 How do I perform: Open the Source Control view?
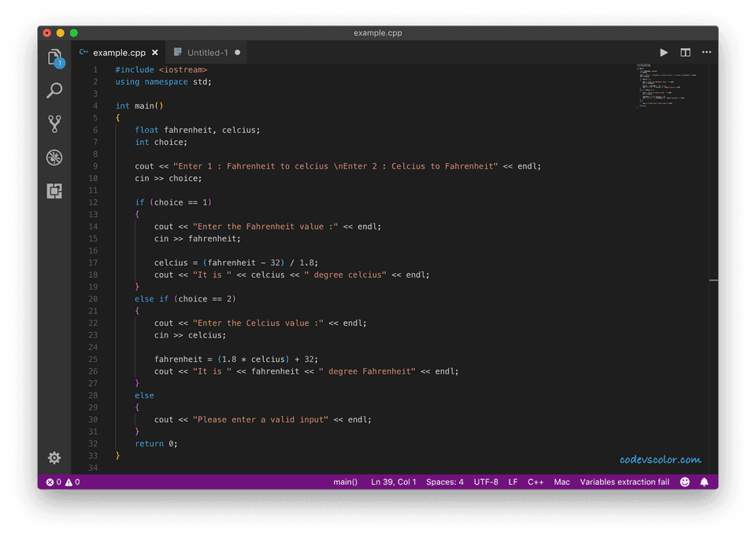pyautogui.click(x=54, y=124)
